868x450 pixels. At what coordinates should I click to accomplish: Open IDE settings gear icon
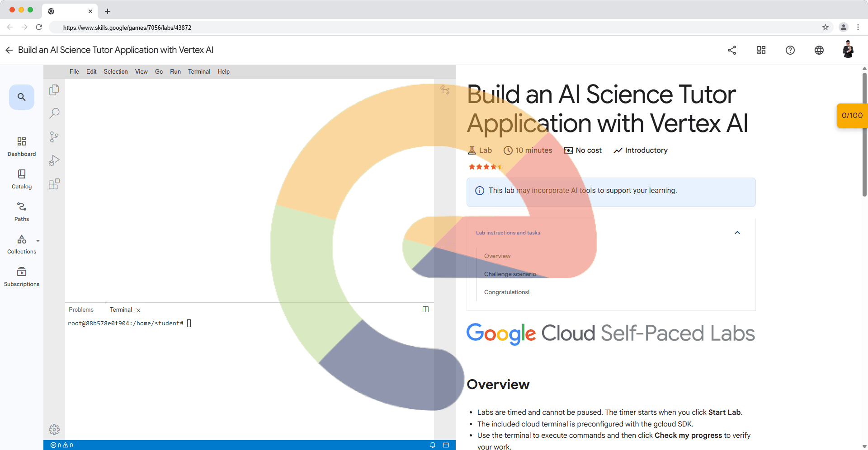(x=54, y=429)
